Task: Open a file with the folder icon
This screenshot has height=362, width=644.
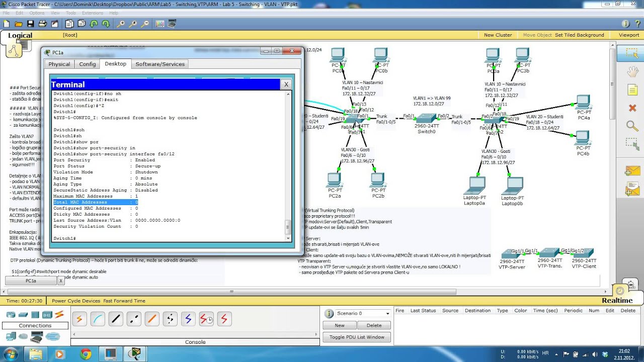Action: (19, 24)
